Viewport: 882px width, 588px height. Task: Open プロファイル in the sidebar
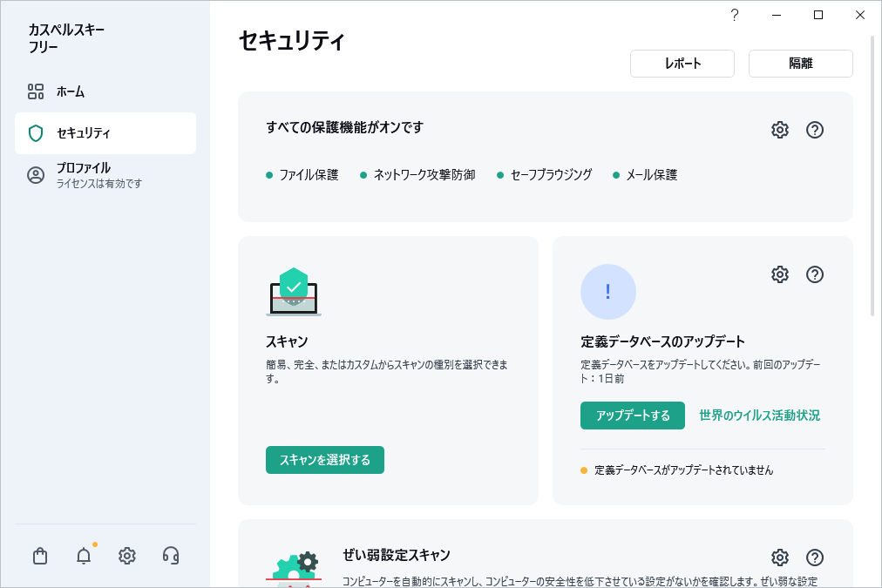coord(105,175)
